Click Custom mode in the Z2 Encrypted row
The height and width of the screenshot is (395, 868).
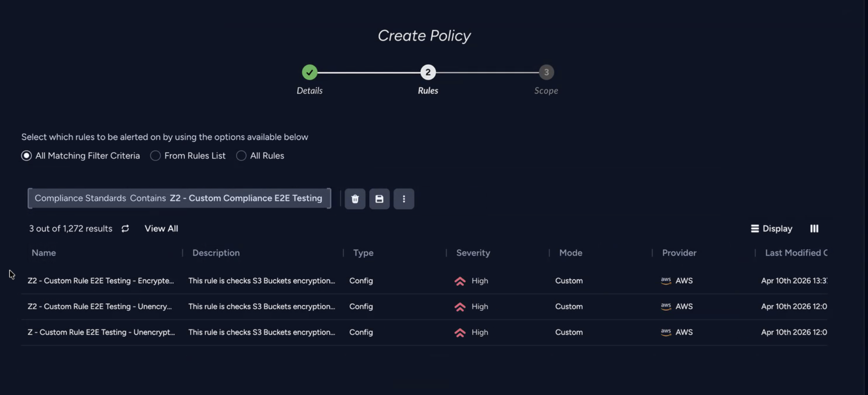coord(569,281)
